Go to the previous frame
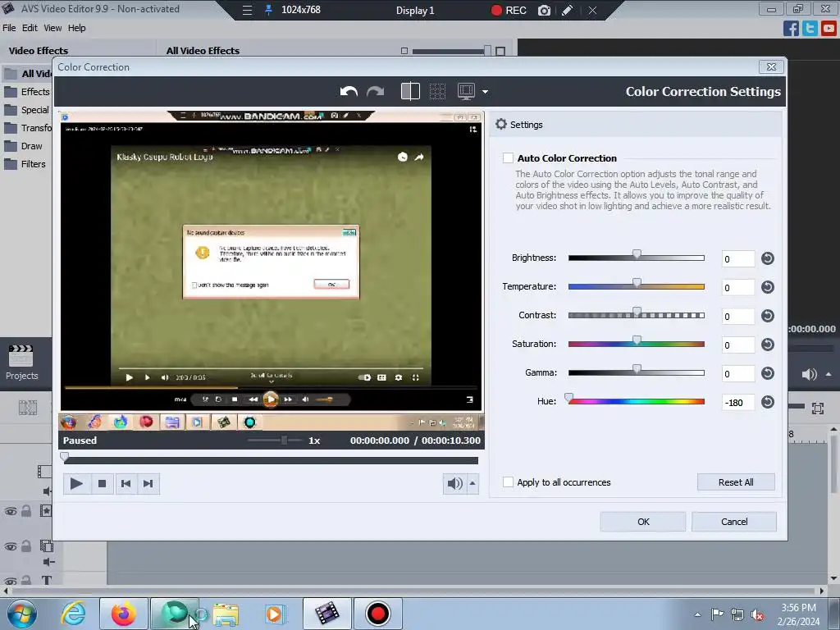Image resolution: width=840 pixels, height=630 pixels. [126, 484]
